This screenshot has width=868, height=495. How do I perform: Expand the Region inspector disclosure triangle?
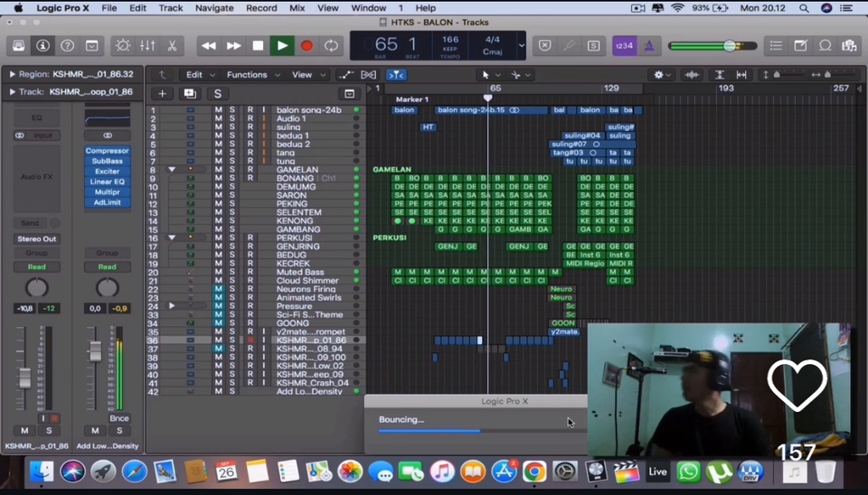tap(12, 74)
